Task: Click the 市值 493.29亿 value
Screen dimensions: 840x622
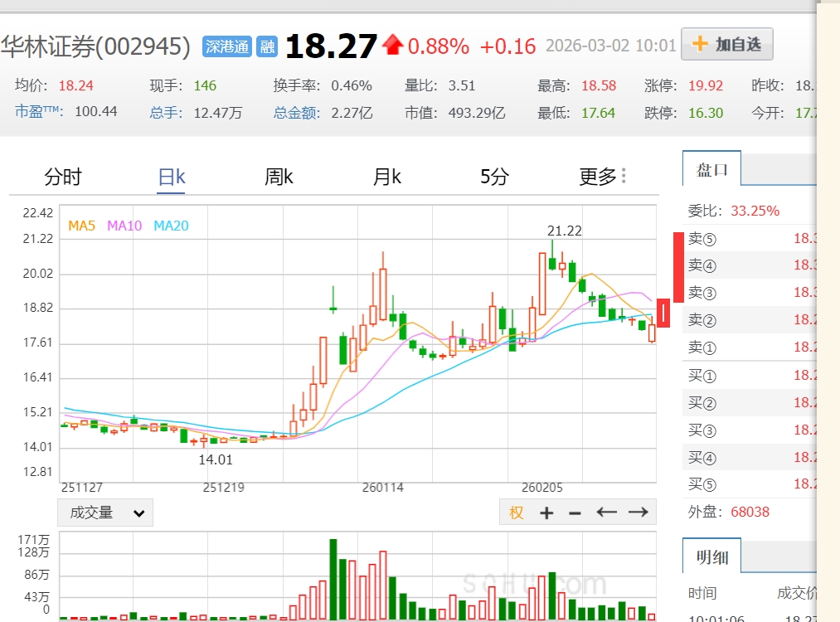Action: pyautogui.click(x=476, y=113)
